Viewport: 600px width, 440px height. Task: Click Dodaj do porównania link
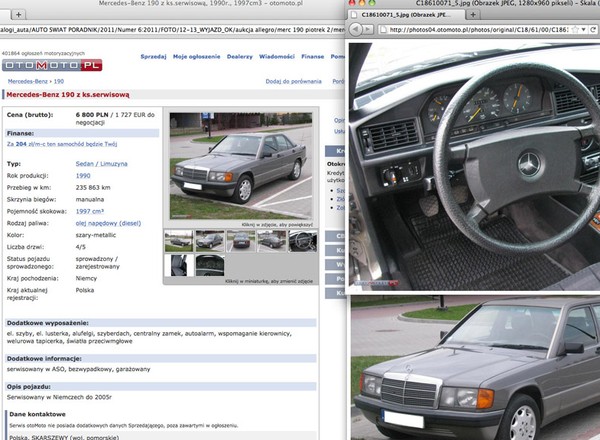[293, 81]
